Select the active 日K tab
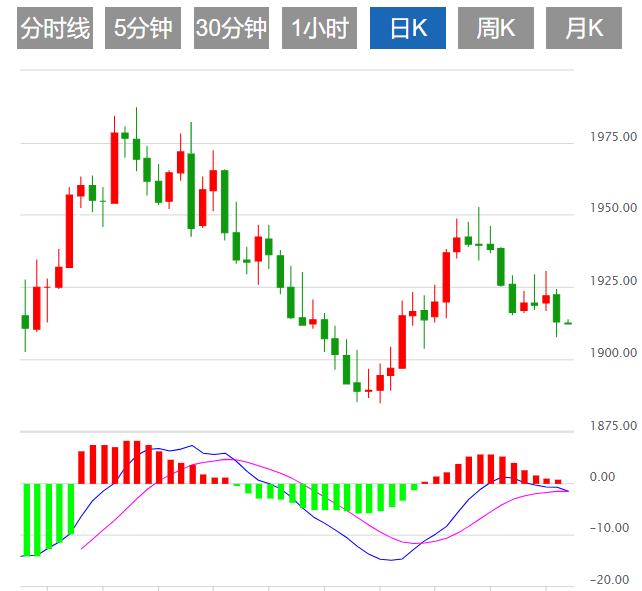642x591 pixels. pos(408,28)
